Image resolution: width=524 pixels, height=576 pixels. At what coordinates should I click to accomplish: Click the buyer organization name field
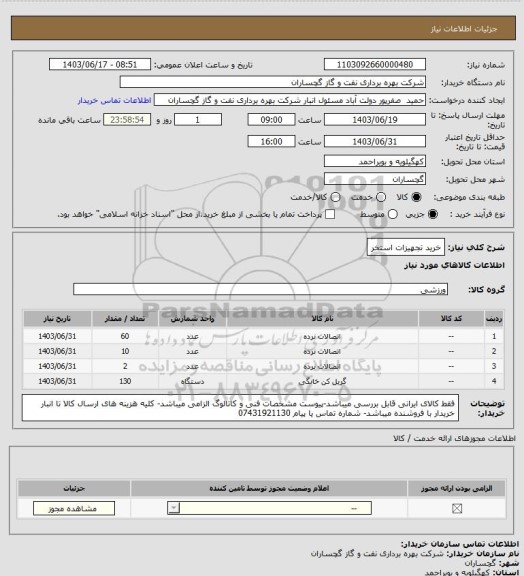point(273,82)
